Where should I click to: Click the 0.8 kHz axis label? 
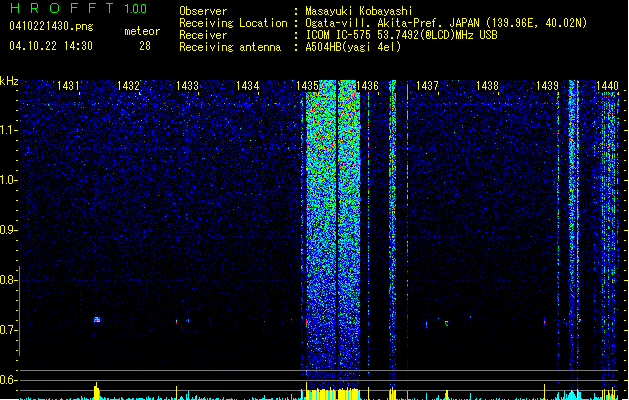(9, 280)
